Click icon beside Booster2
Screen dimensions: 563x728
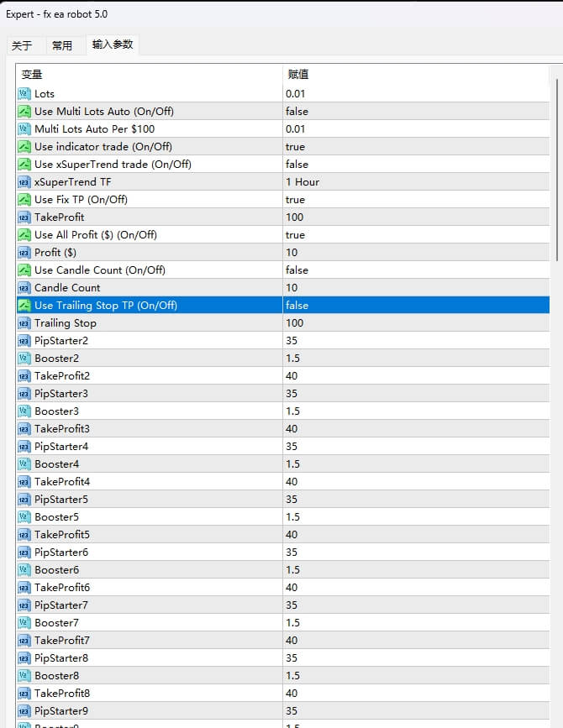24,359
